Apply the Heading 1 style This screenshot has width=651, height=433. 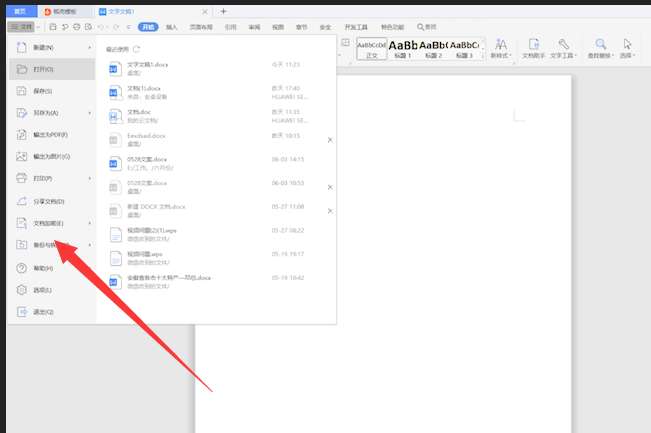(x=403, y=49)
